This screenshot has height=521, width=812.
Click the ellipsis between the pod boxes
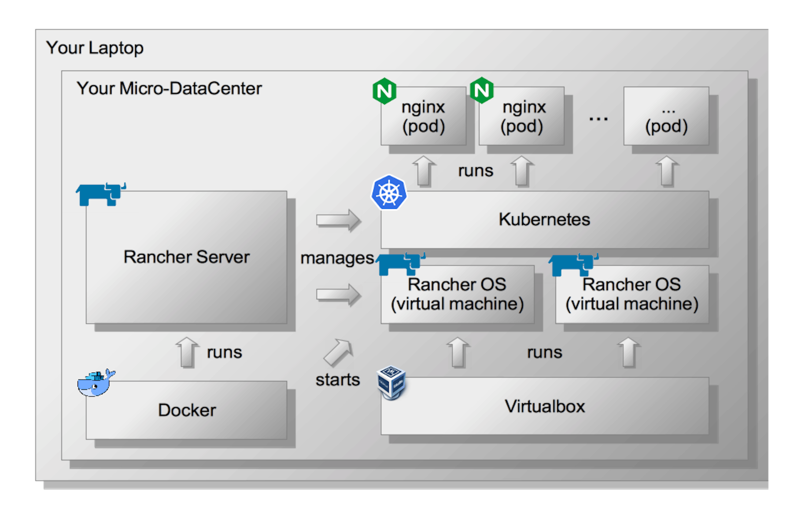(x=598, y=119)
